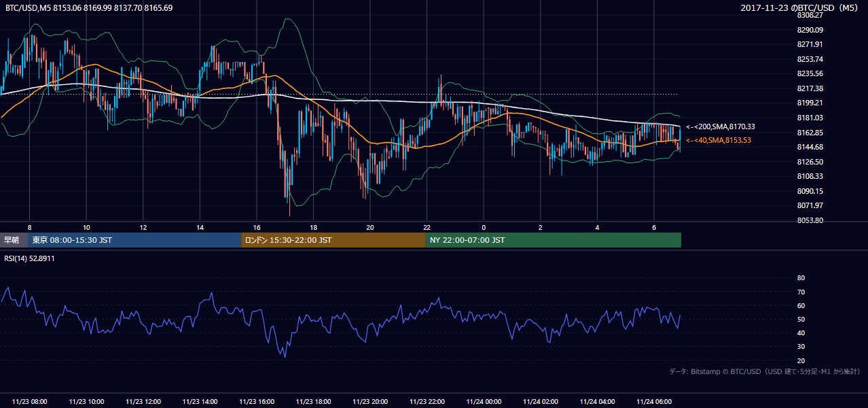The height and width of the screenshot is (408, 868).
Task: Click hour tick 16 on chart axis
Action: pyautogui.click(x=257, y=227)
